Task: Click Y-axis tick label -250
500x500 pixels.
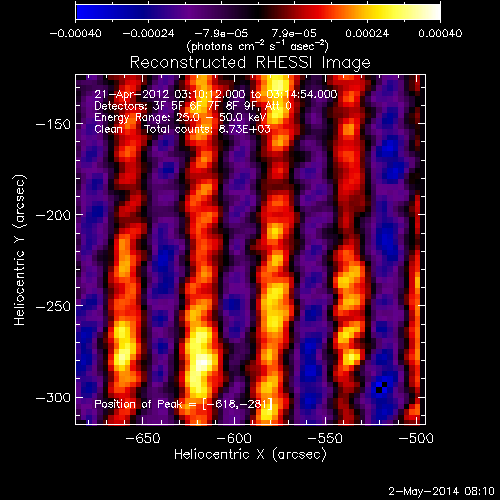Action: [53, 306]
